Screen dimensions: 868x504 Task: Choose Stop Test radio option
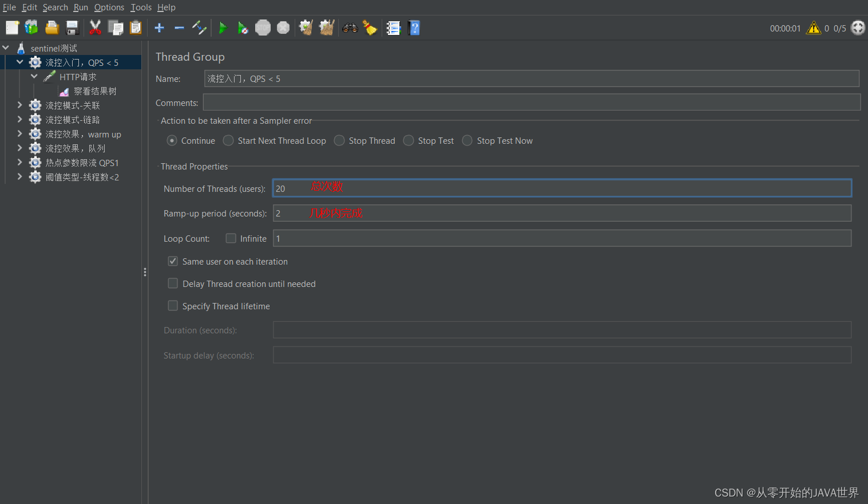409,140
